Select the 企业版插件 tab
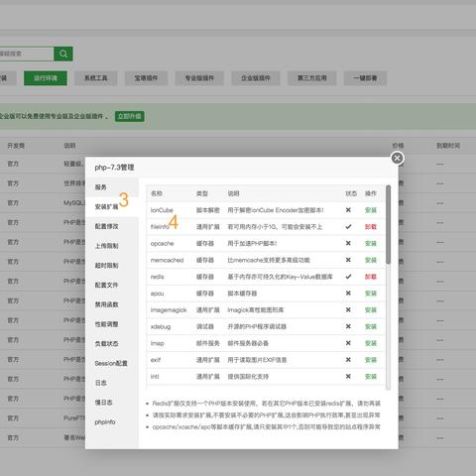 point(256,78)
